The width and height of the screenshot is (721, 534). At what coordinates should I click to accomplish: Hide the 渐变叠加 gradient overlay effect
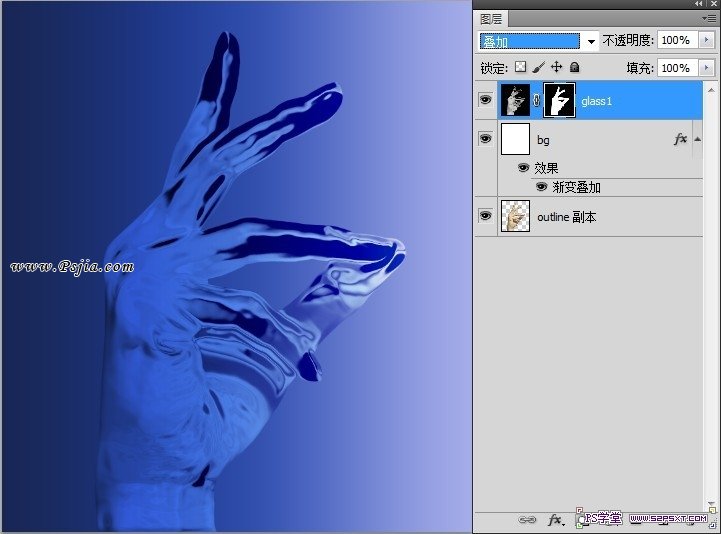pyautogui.click(x=542, y=187)
